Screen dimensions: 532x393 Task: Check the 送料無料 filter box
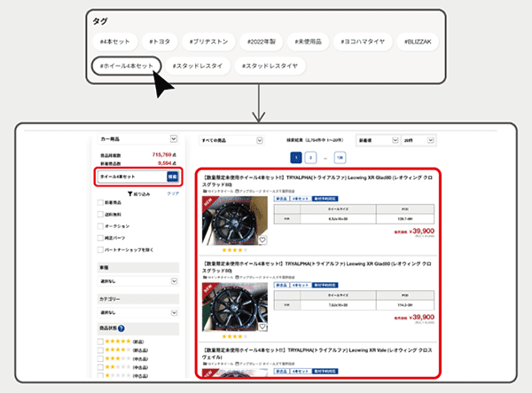tap(100, 214)
